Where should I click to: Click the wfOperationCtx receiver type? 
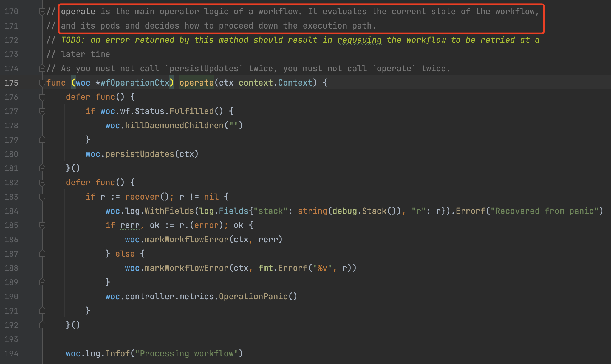pyautogui.click(x=135, y=83)
